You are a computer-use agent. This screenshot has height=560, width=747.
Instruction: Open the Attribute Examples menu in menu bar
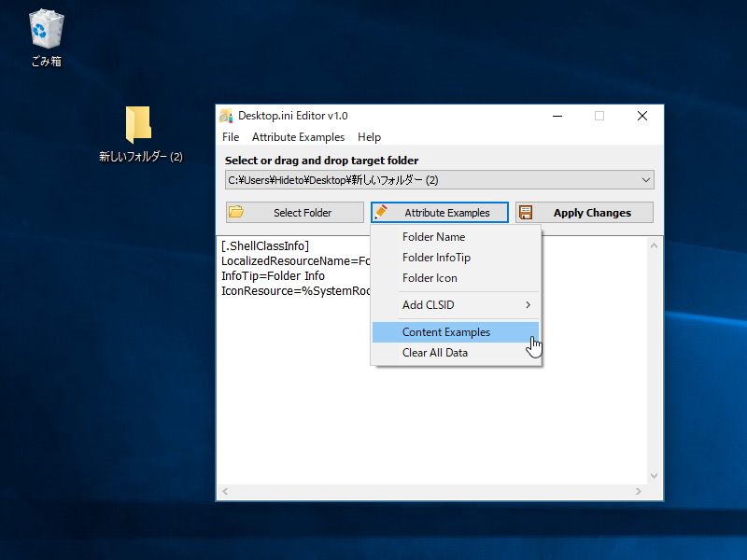[298, 137]
